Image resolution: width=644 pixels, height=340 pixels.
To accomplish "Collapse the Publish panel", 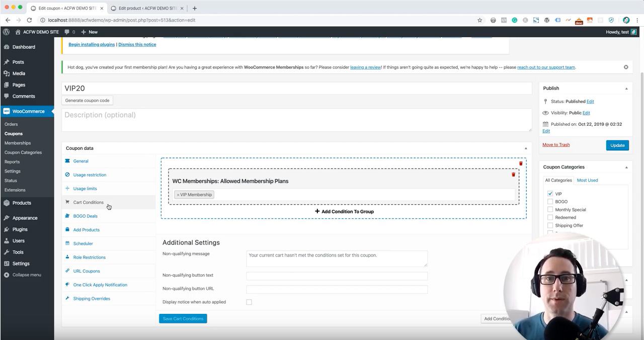I will [626, 89].
